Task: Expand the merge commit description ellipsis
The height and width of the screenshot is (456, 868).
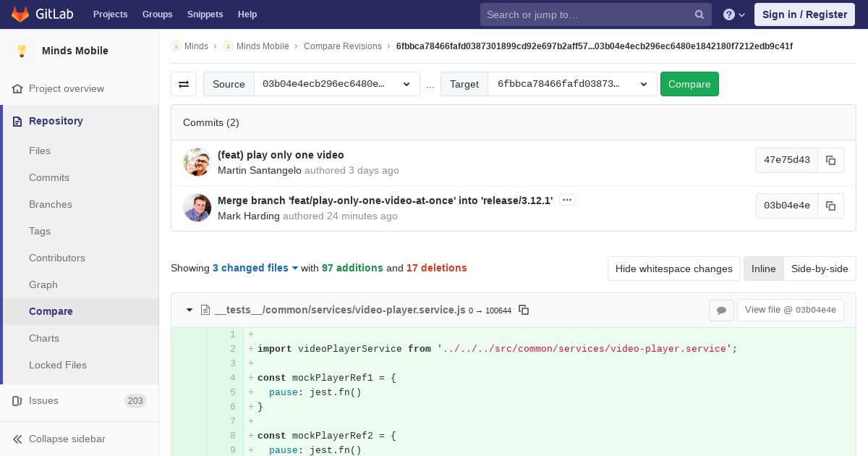Action: [567, 200]
